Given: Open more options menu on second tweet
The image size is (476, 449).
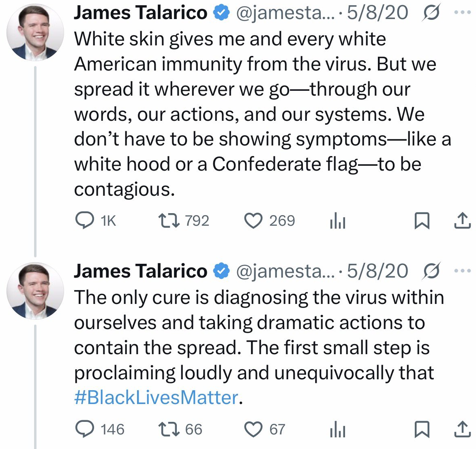Looking at the screenshot, I should (463, 271).
